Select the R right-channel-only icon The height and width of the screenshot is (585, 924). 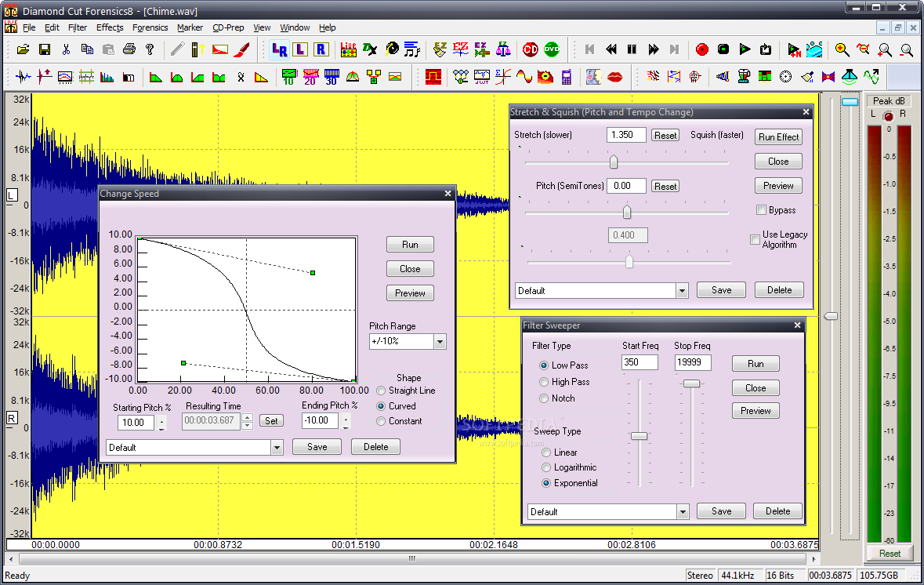[x=321, y=49]
